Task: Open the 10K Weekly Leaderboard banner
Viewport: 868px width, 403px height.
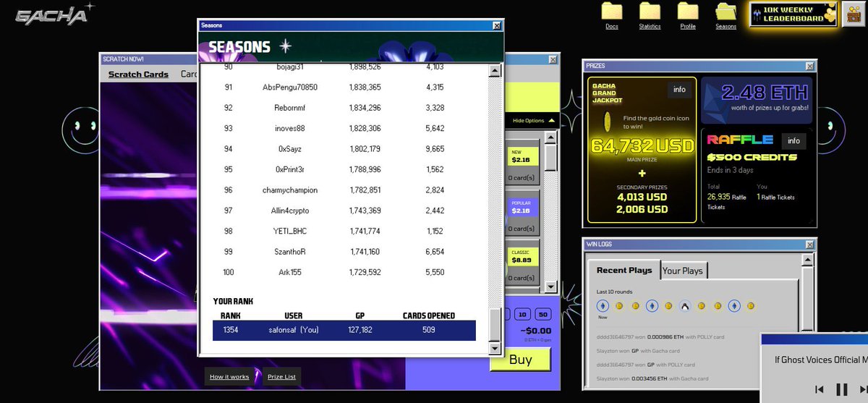Action: coord(793,14)
